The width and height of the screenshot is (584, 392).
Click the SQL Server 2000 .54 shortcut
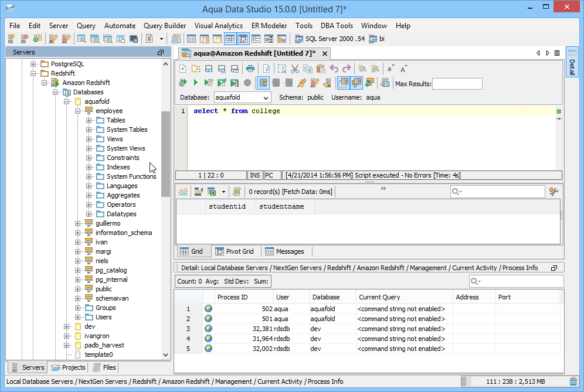click(330, 39)
